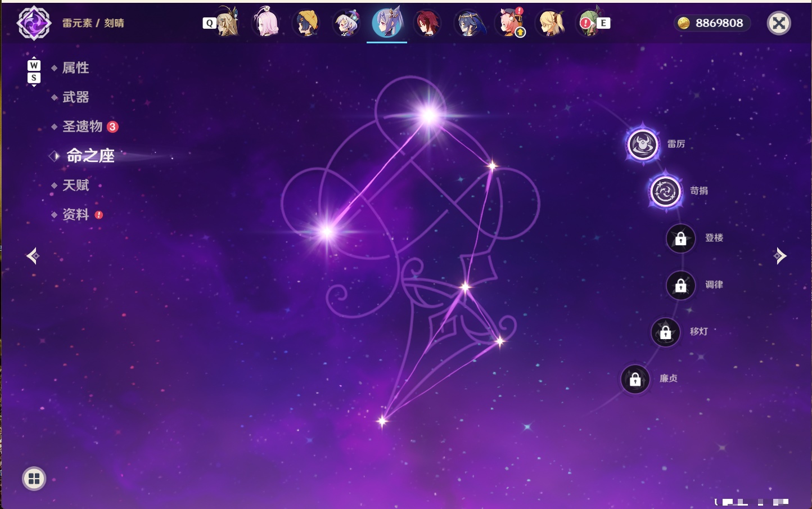Viewport: 812px width, 509px height.
Task: Select the locked 廉贞 constellation node
Action: click(635, 379)
